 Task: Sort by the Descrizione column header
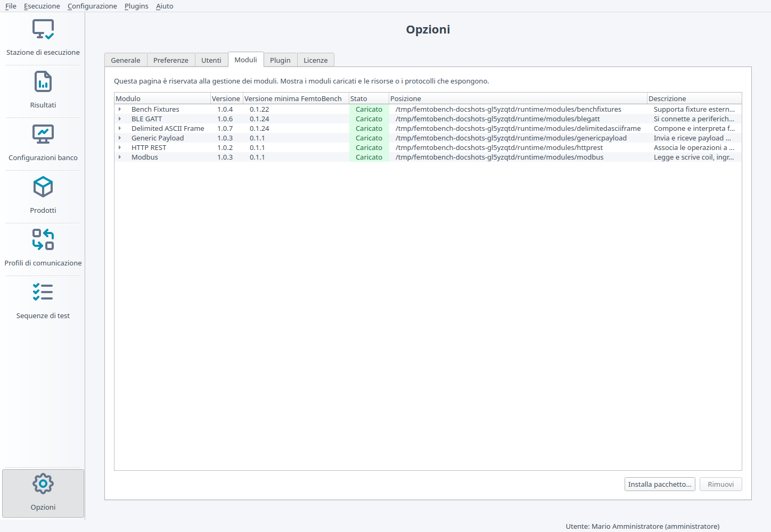(x=694, y=98)
